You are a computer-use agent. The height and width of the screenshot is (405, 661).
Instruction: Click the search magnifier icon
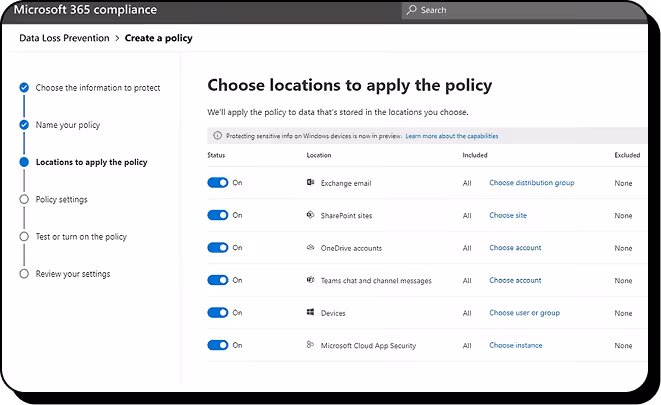coord(411,10)
